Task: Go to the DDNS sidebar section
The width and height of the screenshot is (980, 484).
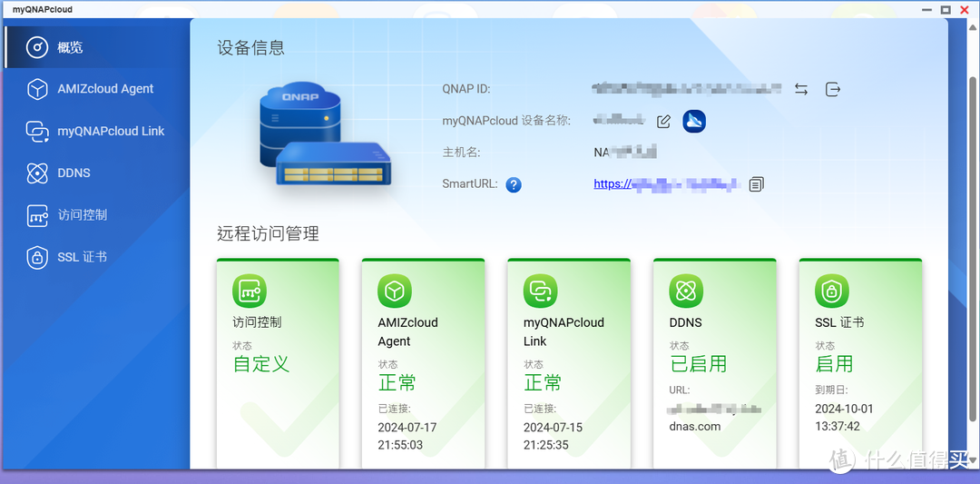Action: (x=97, y=173)
